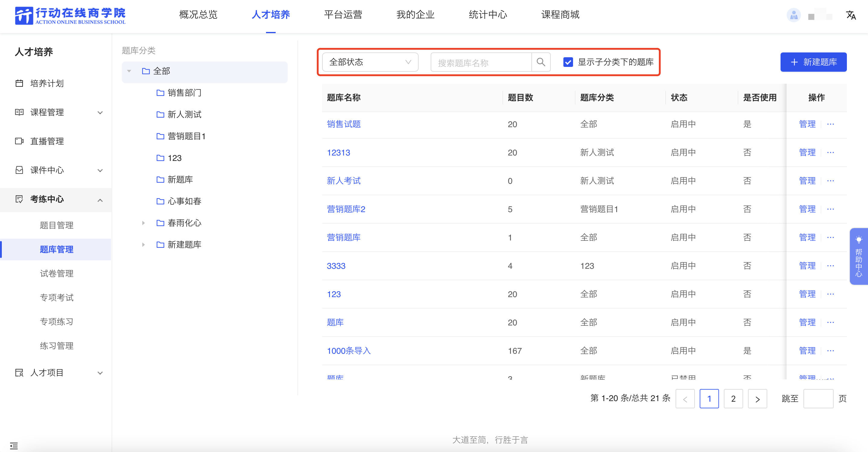This screenshot has height=452, width=868.
Task: Click the search magnifier icon
Action: click(541, 62)
